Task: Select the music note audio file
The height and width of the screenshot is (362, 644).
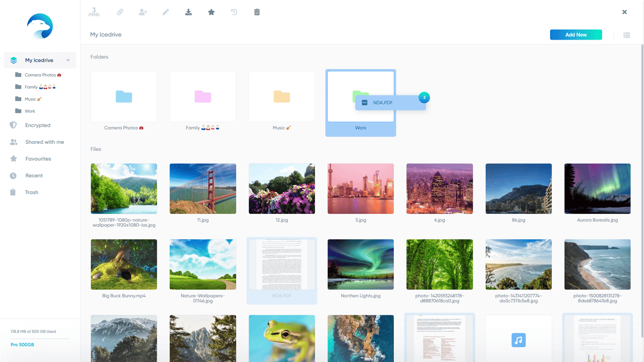Action: tap(518, 338)
